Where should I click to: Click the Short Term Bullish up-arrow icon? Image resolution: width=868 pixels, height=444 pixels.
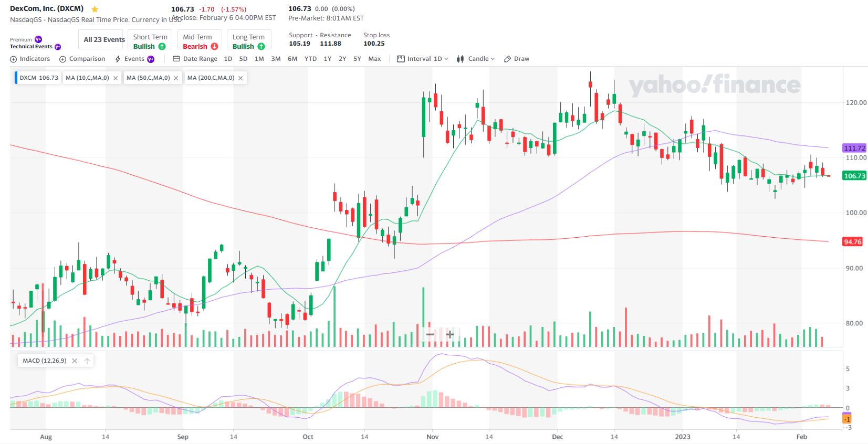tap(162, 47)
